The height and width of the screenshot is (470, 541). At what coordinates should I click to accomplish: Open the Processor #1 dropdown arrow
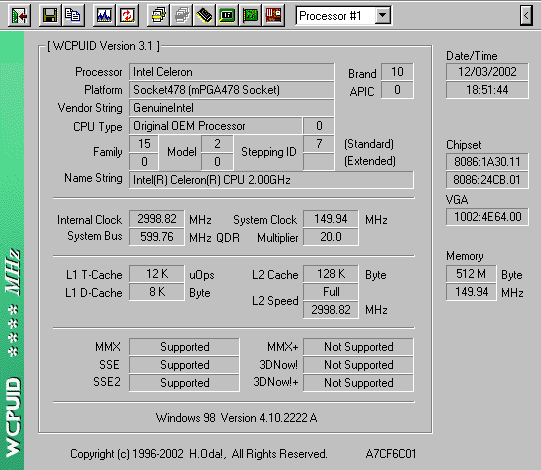[x=383, y=16]
